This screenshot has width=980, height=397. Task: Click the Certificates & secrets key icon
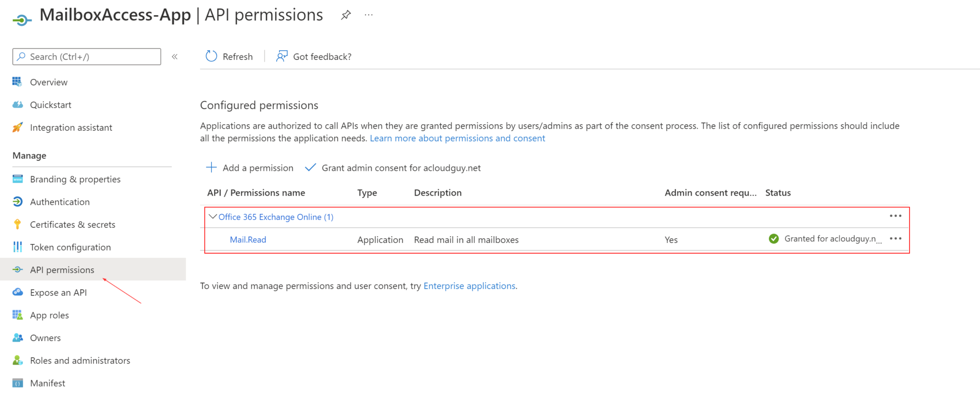coord(18,224)
